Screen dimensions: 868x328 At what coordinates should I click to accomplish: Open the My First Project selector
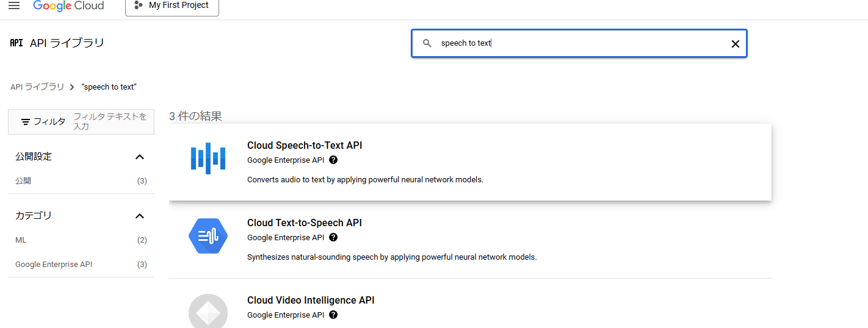[x=172, y=5]
